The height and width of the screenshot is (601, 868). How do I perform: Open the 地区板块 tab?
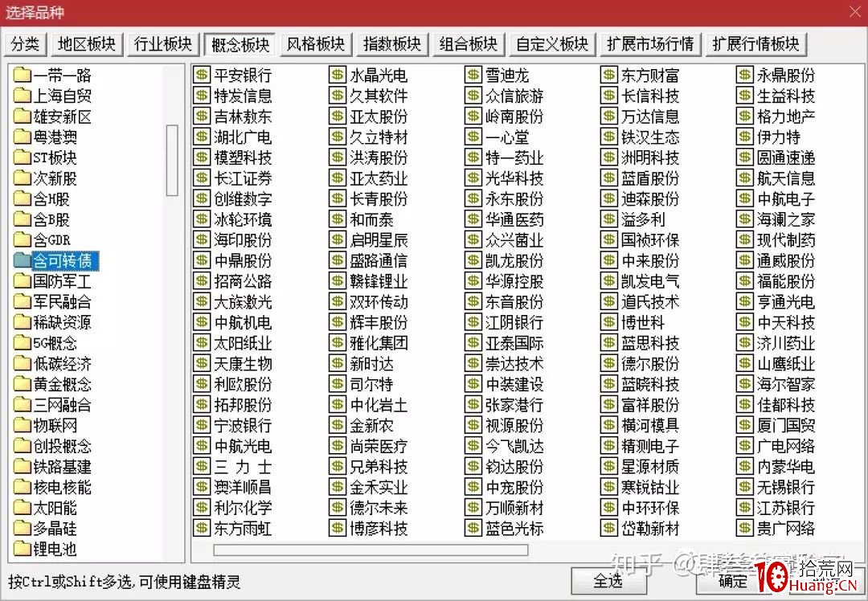[x=86, y=44]
